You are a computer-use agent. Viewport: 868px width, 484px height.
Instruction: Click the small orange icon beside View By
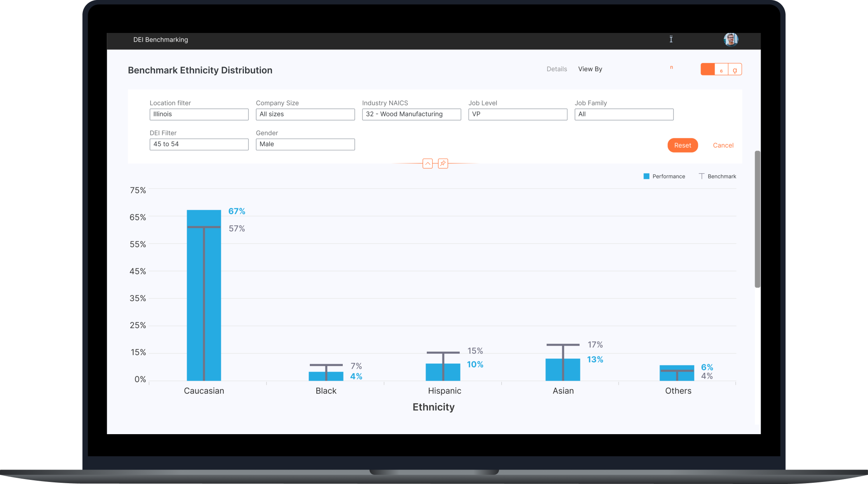(671, 68)
